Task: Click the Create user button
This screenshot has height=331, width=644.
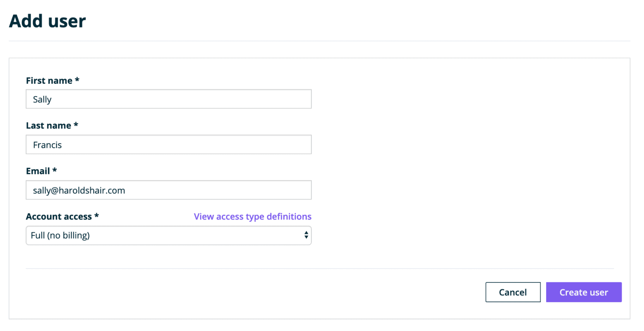Action: click(583, 292)
